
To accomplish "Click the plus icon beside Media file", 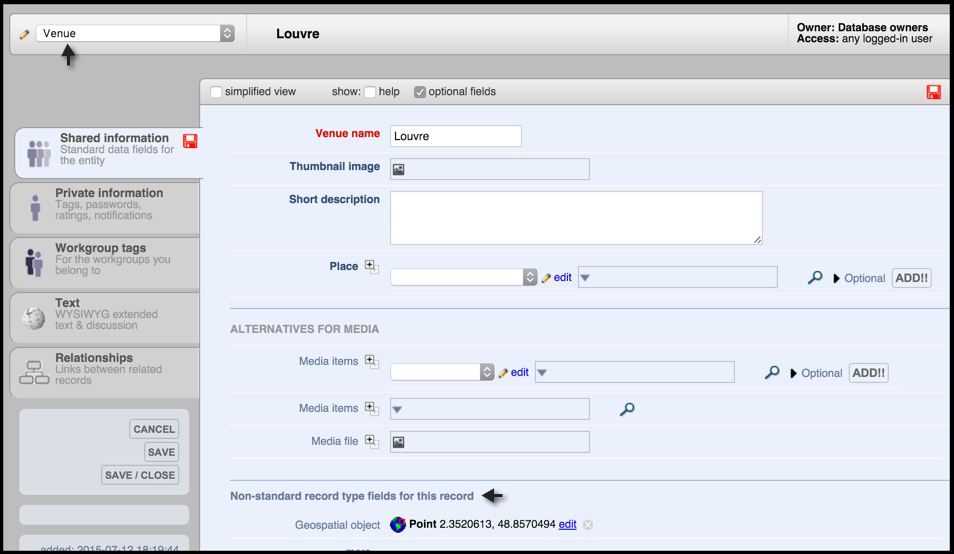I will coord(371,441).
